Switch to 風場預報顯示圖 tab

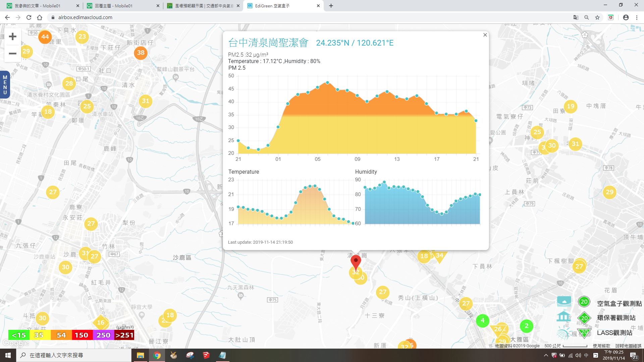click(204, 6)
